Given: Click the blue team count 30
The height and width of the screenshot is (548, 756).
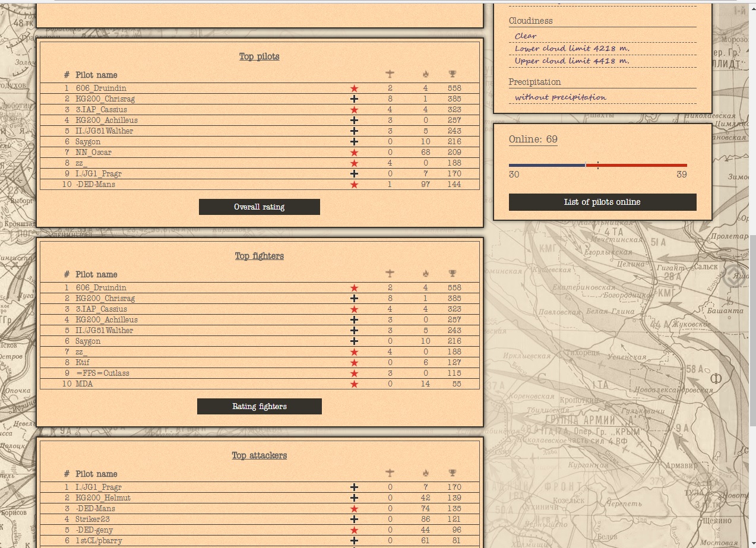Looking at the screenshot, I should [x=514, y=175].
